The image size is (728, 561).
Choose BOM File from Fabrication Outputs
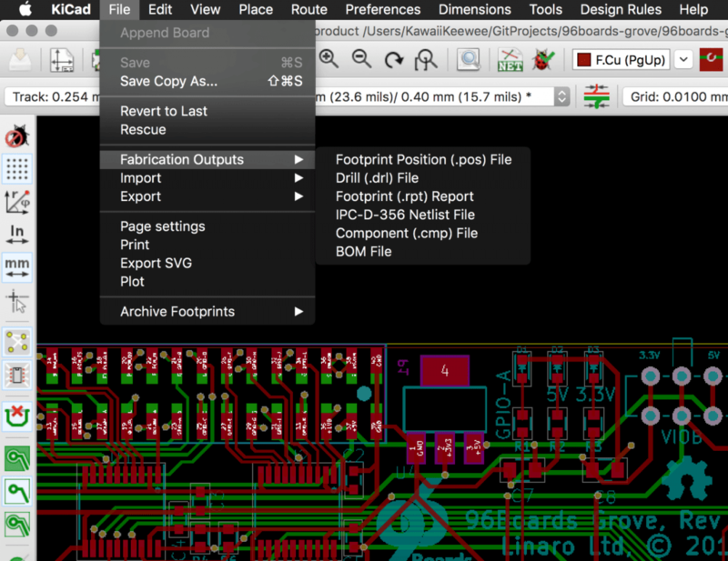pos(363,251)
